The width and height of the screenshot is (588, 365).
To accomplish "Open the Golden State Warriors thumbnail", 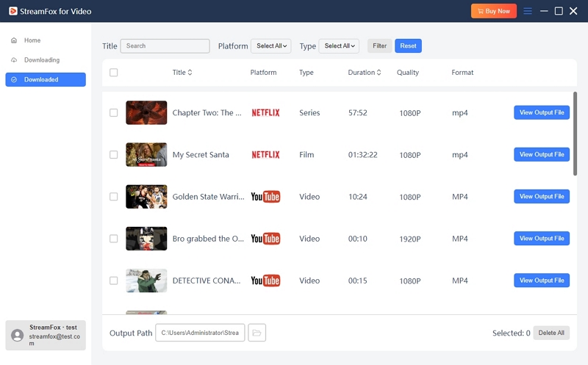I will click(x=146, y=197).
